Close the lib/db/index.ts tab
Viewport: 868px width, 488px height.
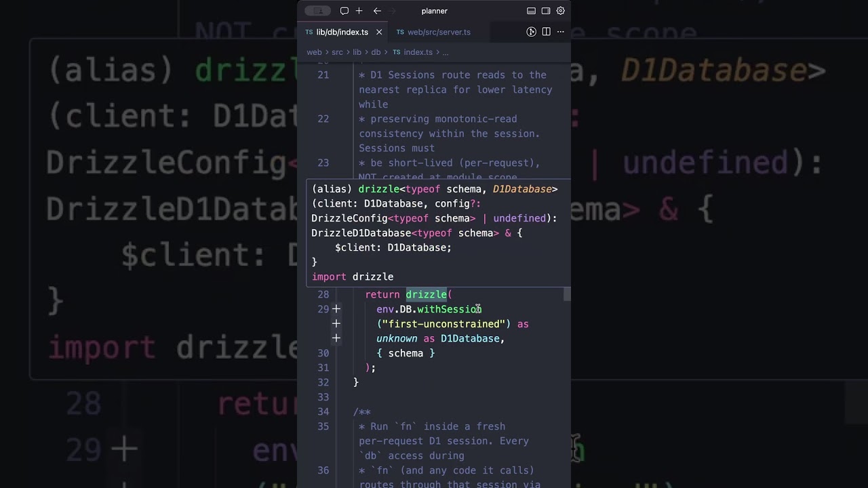(x=379, y=32)
